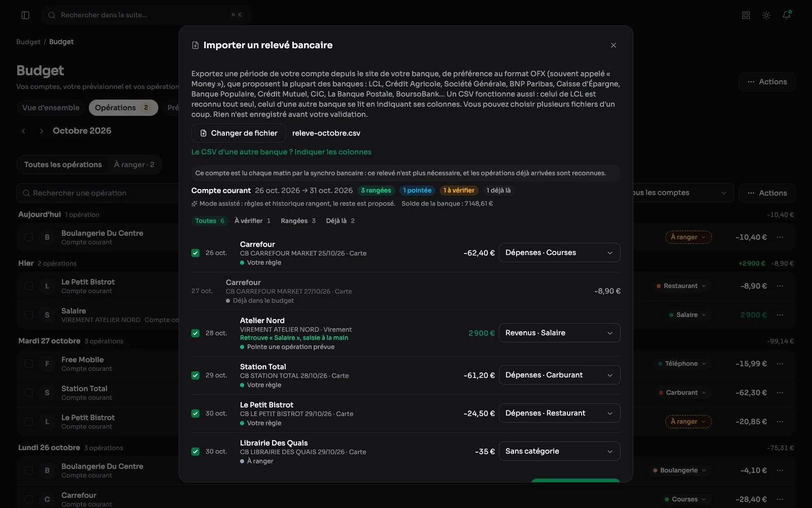Uncheck the Carrefour 26 oct. import row

tap(195, 253)
